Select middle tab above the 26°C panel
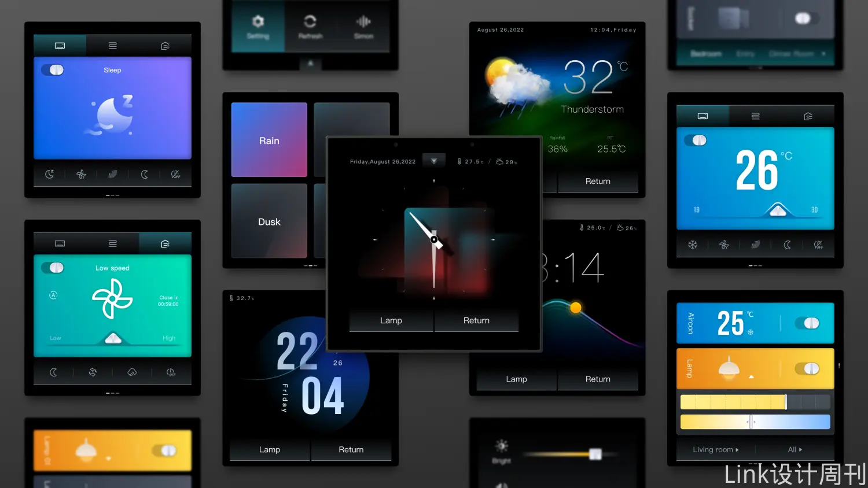This screenshot has height=488, width=868. coord(755,116)
